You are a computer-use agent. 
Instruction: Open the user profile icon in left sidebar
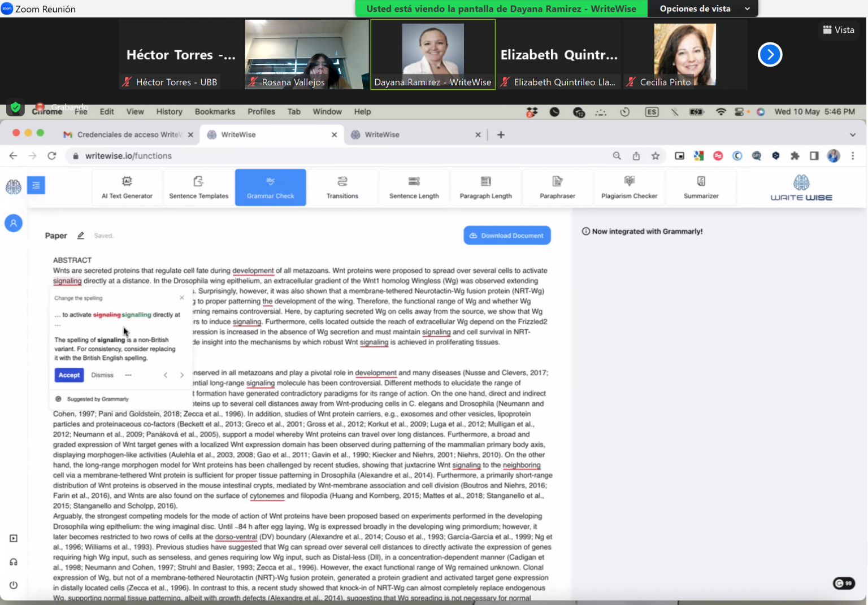tap(13, 223)
